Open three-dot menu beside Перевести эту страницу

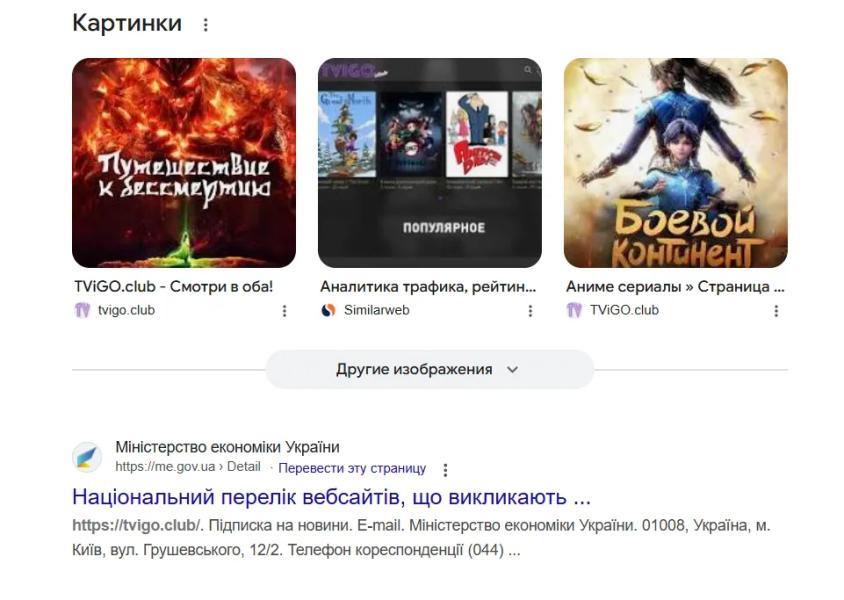[445, 470]
